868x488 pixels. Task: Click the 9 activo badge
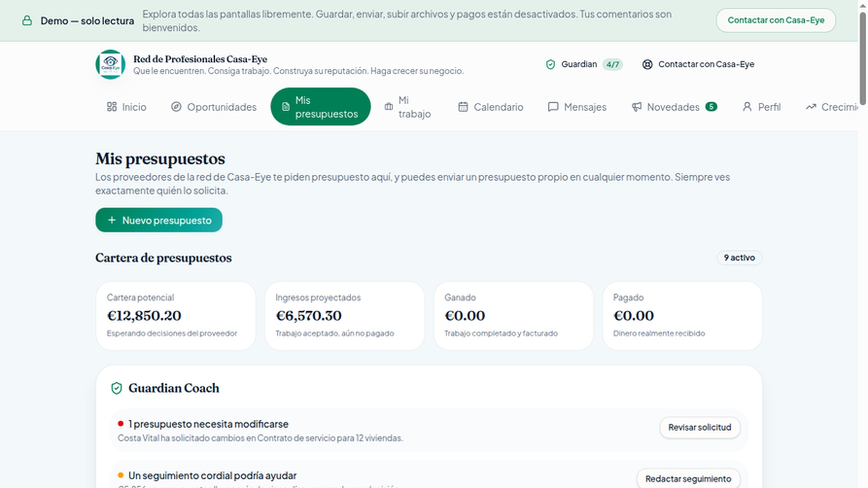739,258
